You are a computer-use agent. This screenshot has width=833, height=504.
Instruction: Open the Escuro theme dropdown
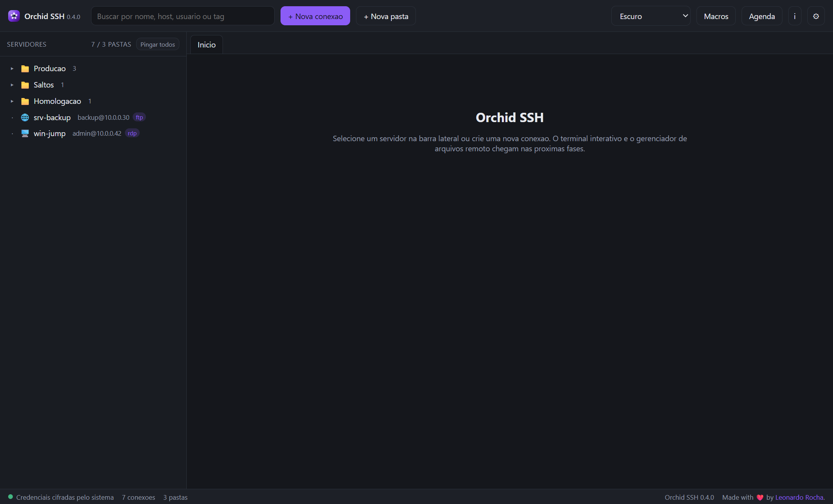(x=651, y=16)
